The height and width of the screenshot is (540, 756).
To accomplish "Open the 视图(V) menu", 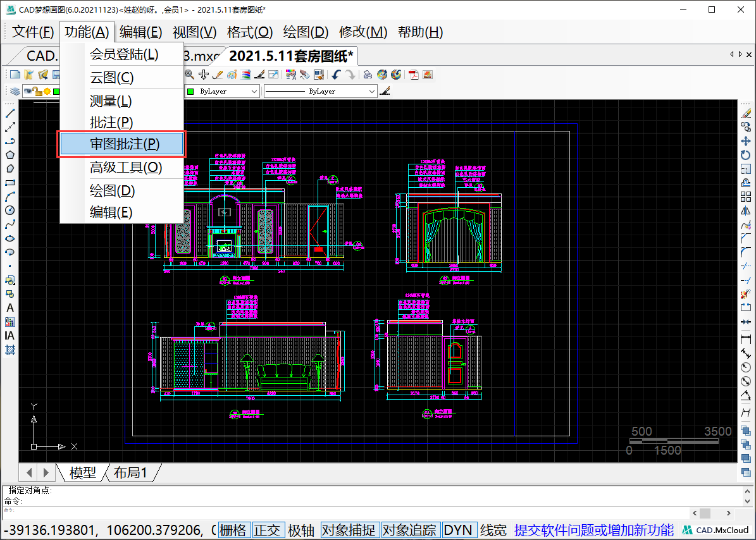I will (195, 32).
